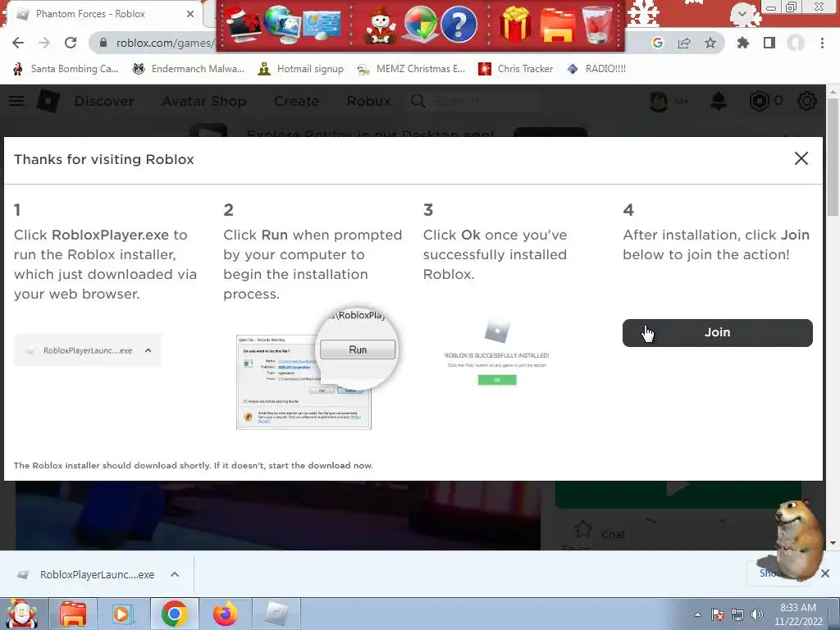Open the Christmas computer icon in the top dock
The width and height of the screenshot is (840, 630).
[x=243, y=24]
